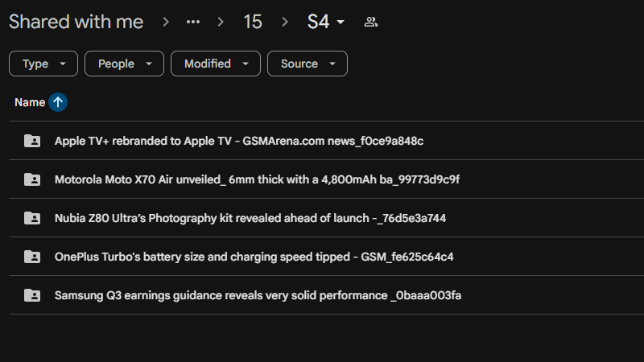
Task: Click the shared people icon next to S4
Action: [x=371, y=22]
